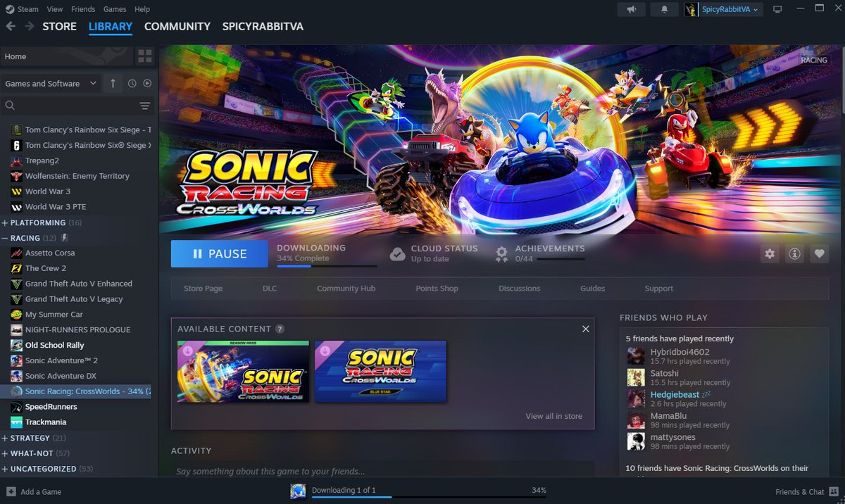Open the DLC link
Image resolution: width=845 pixels, height=504 pixels.
[270, 289]
